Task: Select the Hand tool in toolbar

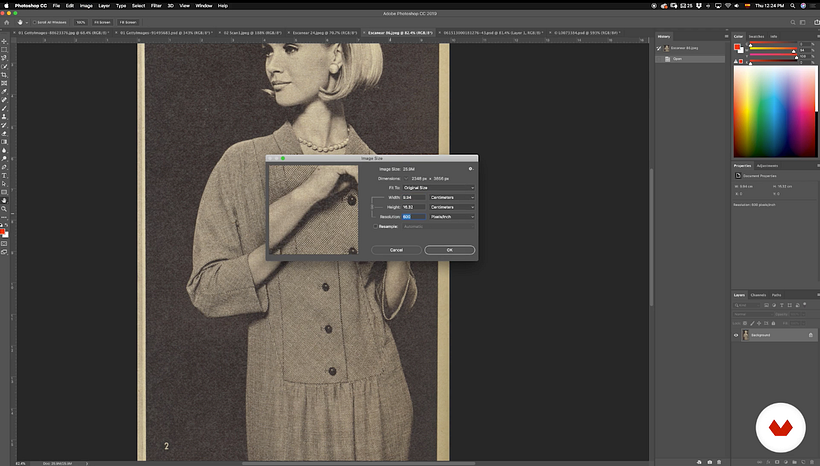Action: pyautogui.click(x=4, y=200)
